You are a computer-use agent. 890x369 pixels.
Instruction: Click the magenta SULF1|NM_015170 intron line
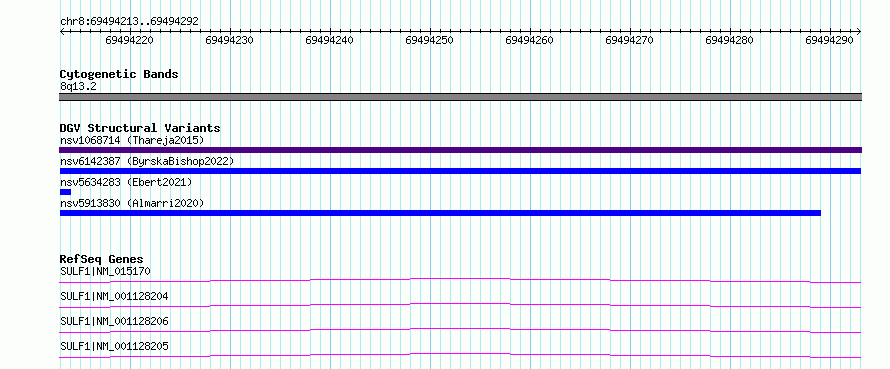(x=460, y=280)
